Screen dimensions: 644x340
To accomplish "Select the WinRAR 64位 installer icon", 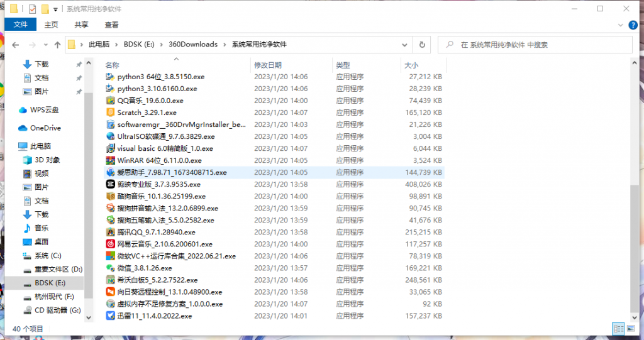I will (110, 160).
